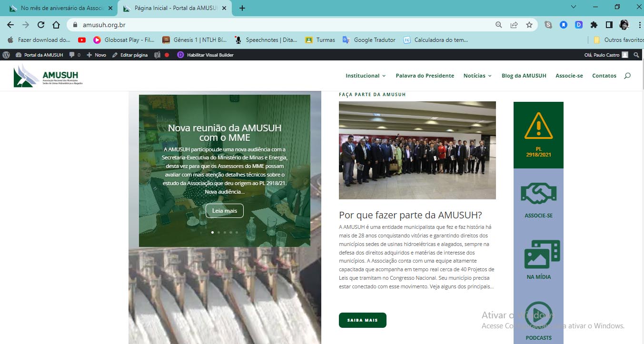Click the ASSOCIE-SE handshake icon

[538, 193]
